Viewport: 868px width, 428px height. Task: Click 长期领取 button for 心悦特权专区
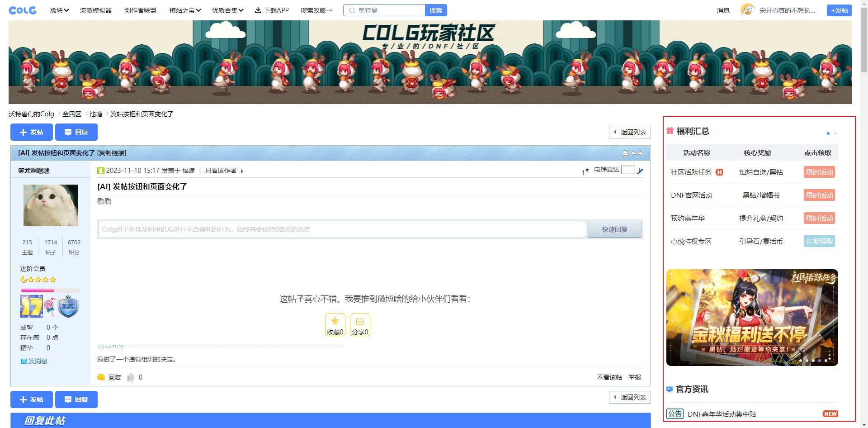click(x=820, y=241)
